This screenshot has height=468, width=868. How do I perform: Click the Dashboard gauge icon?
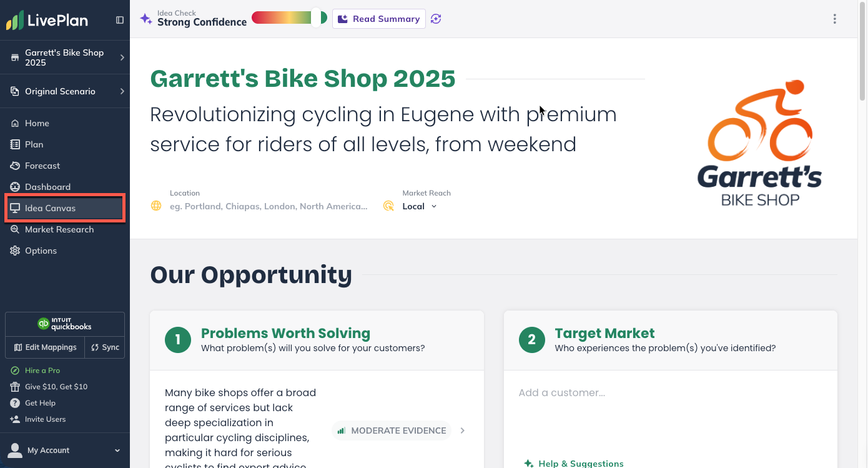click(x=15, y=187)
